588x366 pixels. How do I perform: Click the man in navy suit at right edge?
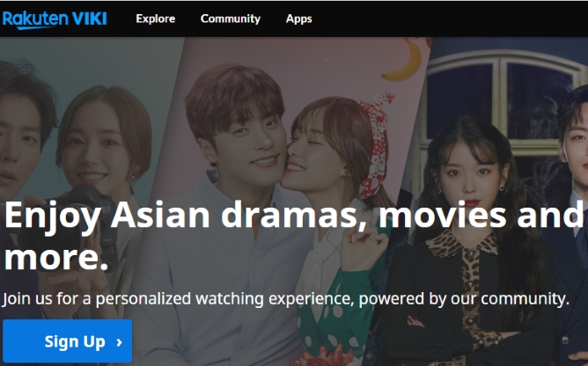coord(570,225)
